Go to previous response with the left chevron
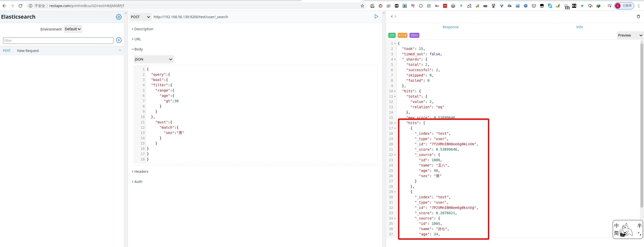644x247 pixels. [392, 16]
